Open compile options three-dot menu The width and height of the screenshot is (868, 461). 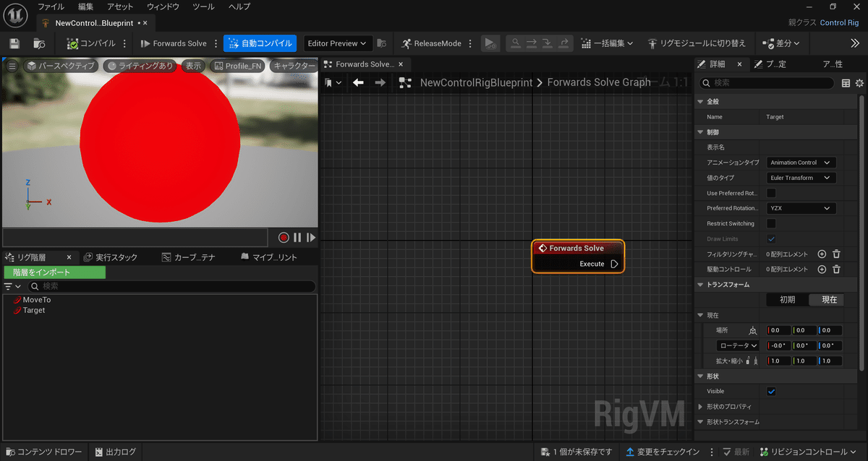click(125, 43)
